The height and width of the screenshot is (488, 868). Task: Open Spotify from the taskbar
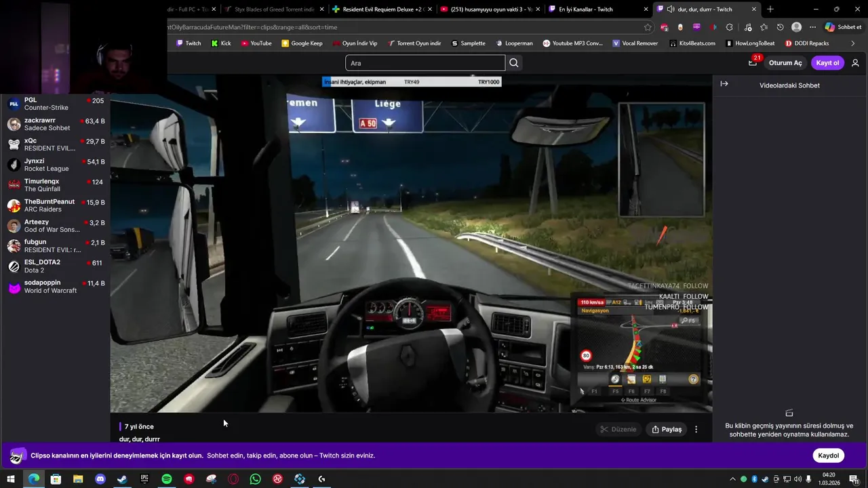pos(167,479)
